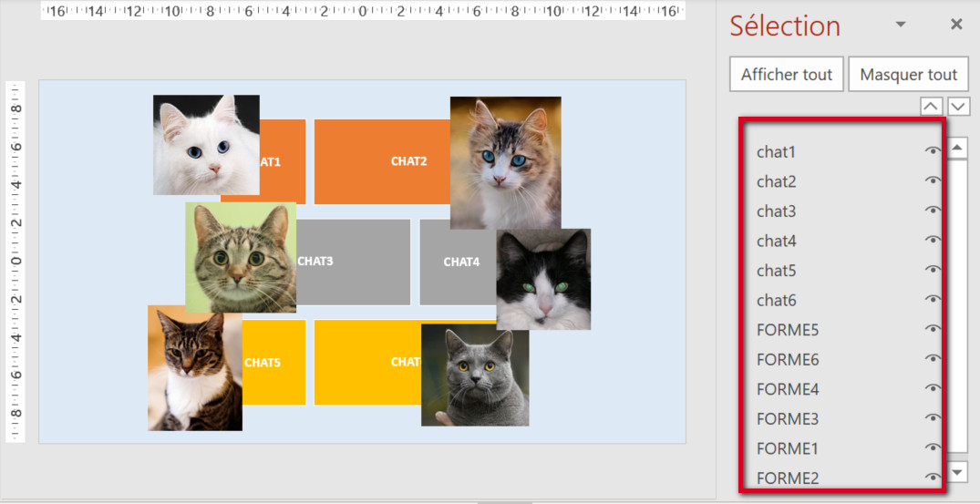Close the Sélection pane
980x504 pixels.
pyautogui.click(x=956, y=25)
